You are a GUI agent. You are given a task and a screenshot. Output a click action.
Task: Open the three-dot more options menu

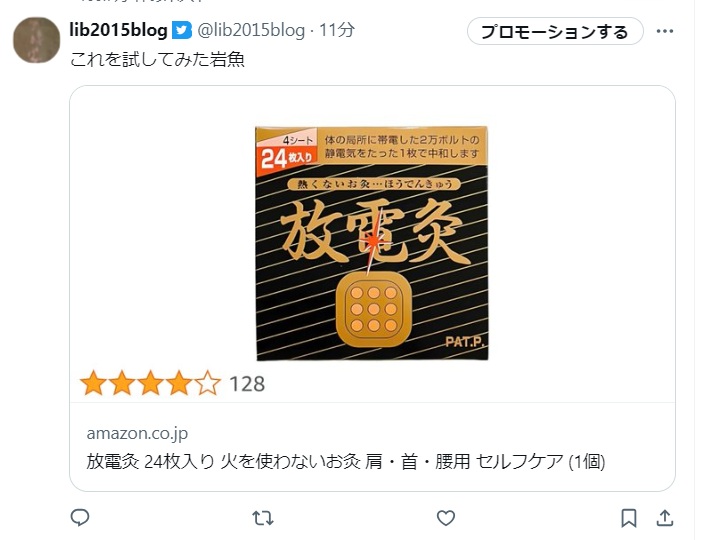point(665,31)
